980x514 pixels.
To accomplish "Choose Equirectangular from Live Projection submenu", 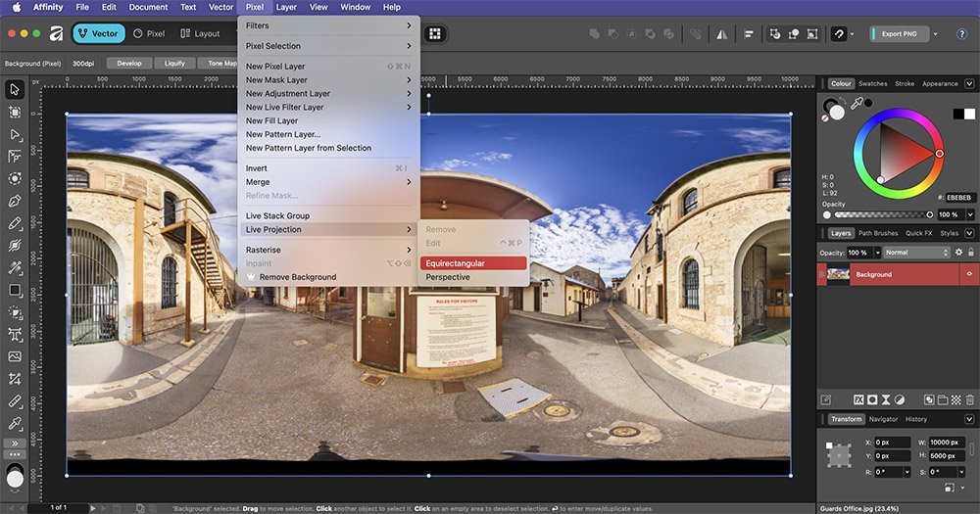I will (x=473, y=263).
